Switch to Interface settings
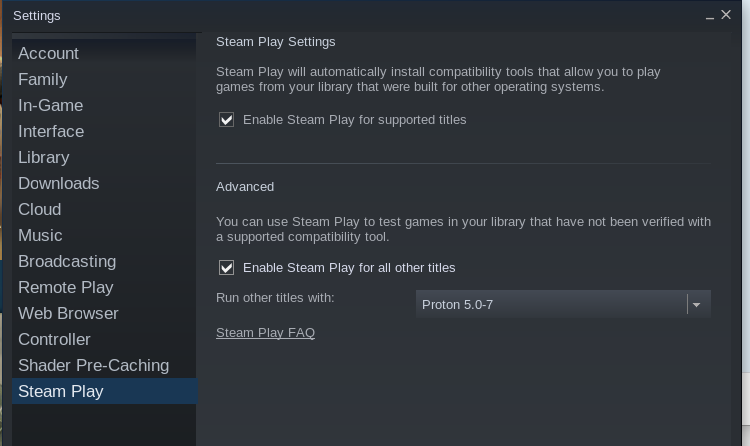Screen dimensions: 750x446 (x=51, y=132)
